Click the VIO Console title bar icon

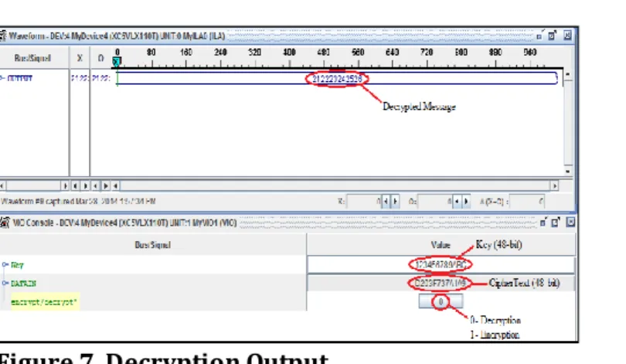point(5,223)
